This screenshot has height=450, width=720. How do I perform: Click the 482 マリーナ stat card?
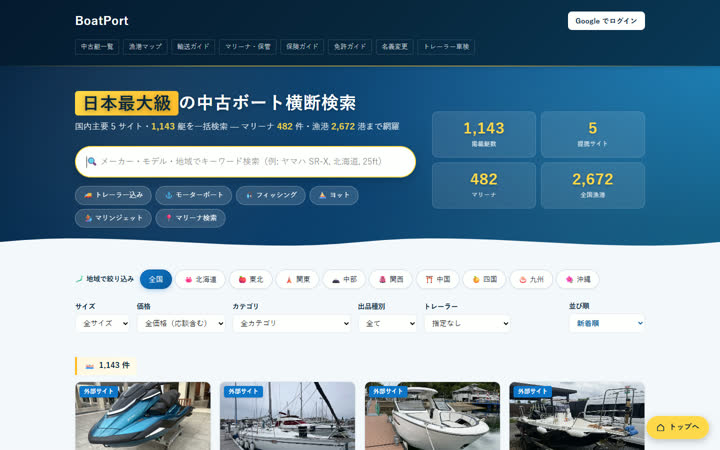pyautogui.click(x=484, y=185)
